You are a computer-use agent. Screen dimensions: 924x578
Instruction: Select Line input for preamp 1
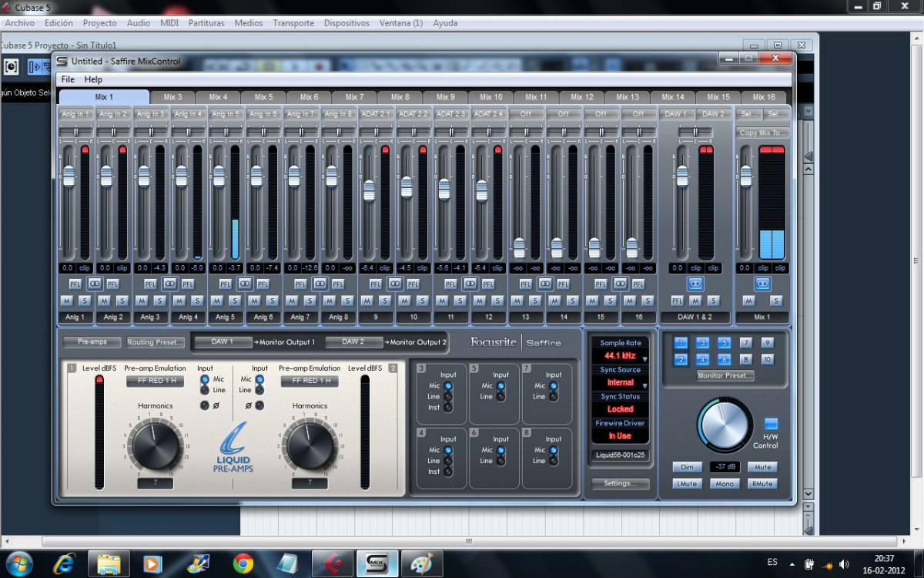coord(205,391)
